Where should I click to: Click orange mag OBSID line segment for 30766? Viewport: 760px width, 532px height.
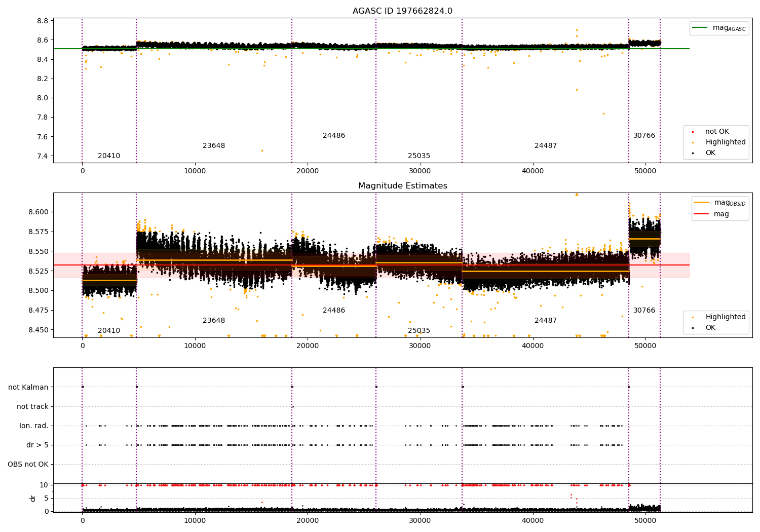tap(644, 239)
